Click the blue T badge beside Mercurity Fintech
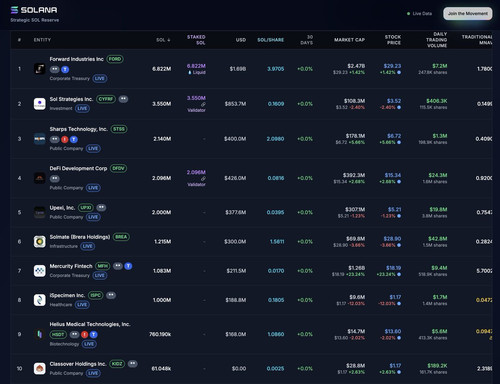The height and width of the screenshot is (384, 500). [128, 266]
